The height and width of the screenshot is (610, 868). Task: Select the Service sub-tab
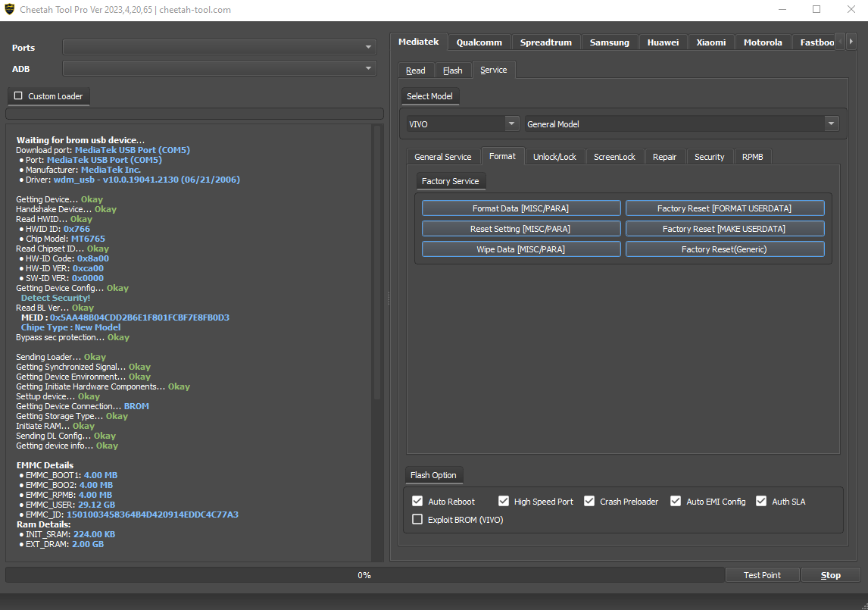[x=493, y=70]
